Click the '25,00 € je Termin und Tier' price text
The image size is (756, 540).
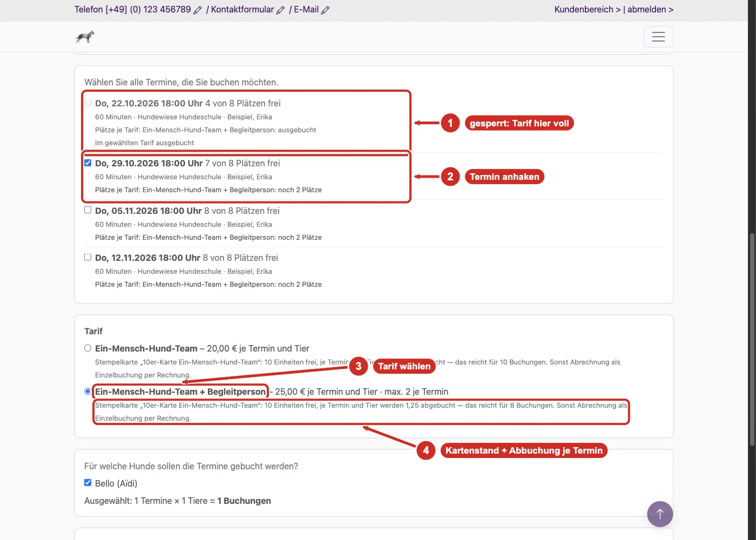[x=326, y=391]
